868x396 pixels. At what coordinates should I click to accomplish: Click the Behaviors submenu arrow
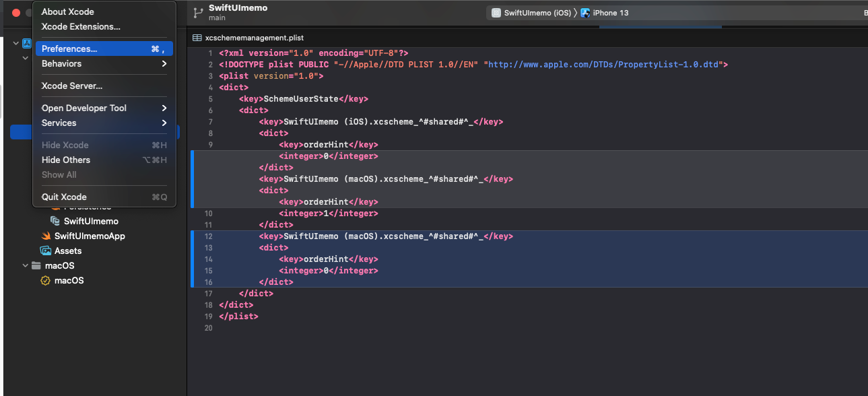pyautogui.click(x=164, y=63)
